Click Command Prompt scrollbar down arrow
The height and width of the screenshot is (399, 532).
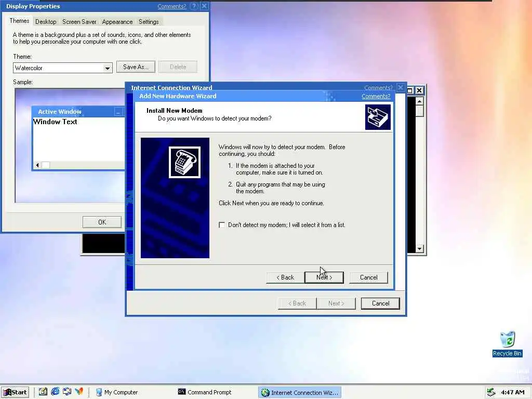coord(419,249)
